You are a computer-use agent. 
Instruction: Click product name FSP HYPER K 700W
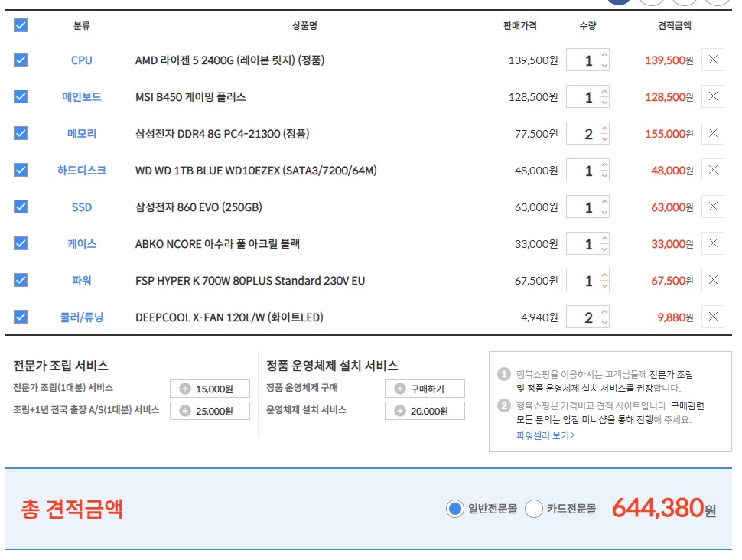pos(250,281)
